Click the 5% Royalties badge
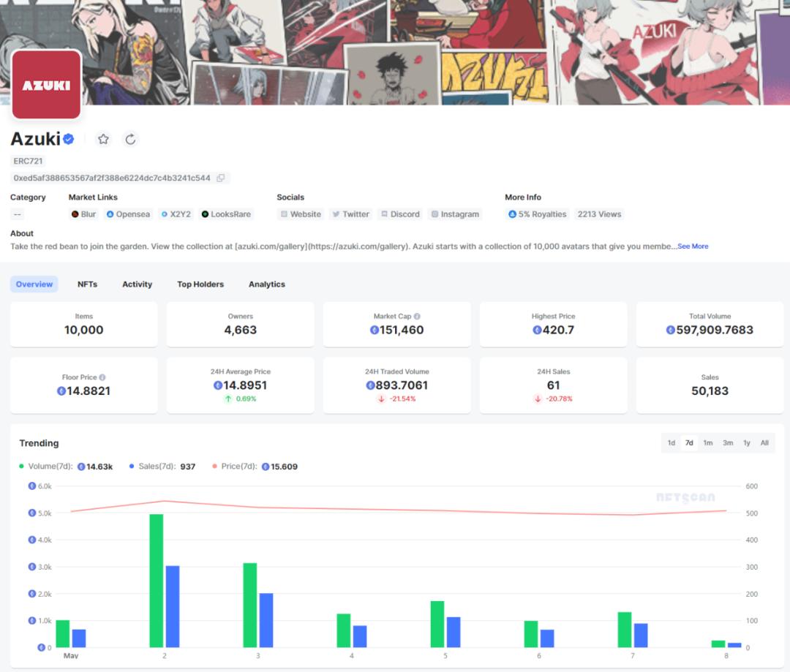This screenshot has width=790, height=672. click(x=538, y=214)
